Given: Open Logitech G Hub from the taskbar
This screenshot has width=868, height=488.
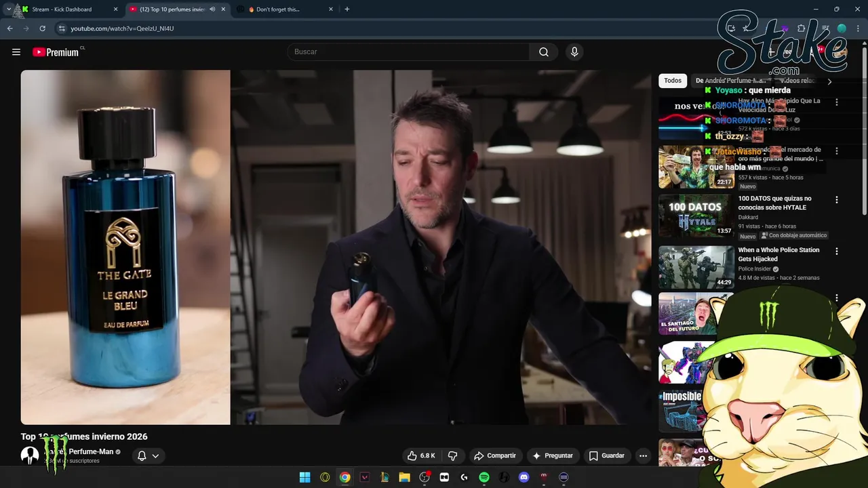Looking at the screenshot, I should [464, 477].
